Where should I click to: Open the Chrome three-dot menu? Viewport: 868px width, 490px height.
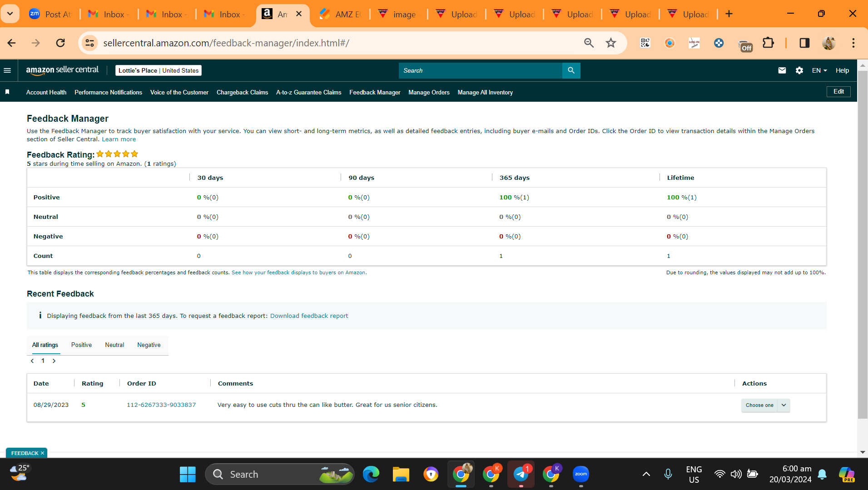tap(853, 43)
